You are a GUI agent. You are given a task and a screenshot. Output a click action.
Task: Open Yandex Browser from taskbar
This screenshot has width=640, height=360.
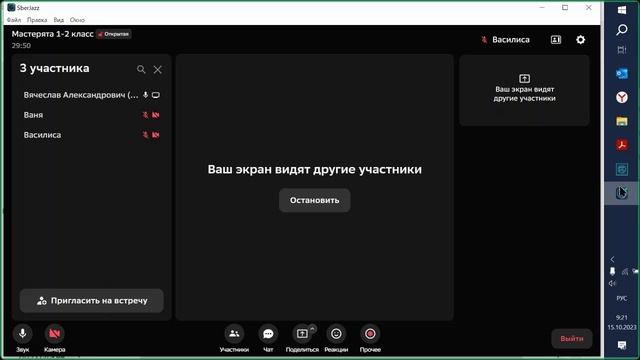(622, 97)
